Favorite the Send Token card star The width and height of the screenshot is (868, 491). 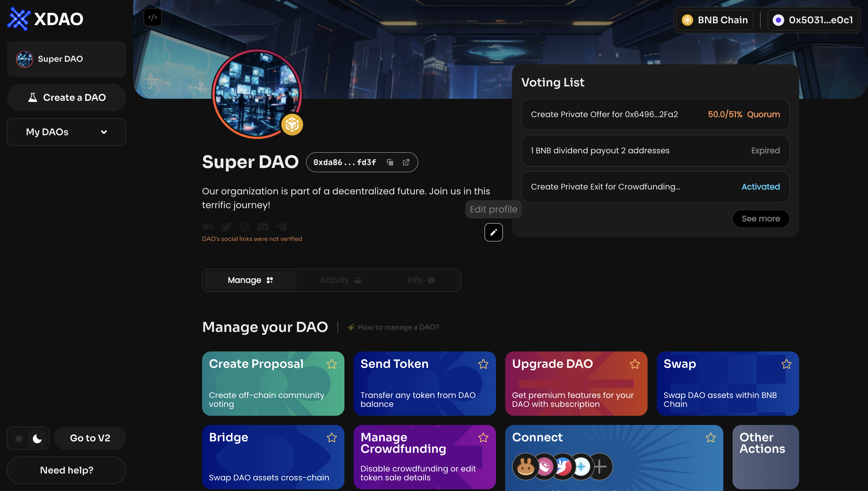coord(483,364)
